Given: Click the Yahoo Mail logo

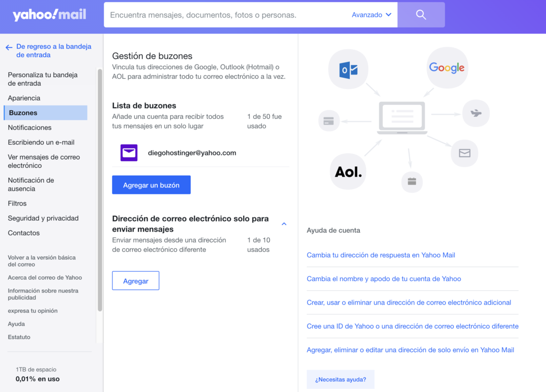Looking at the screenshot, I should click(x=49, y=14).
